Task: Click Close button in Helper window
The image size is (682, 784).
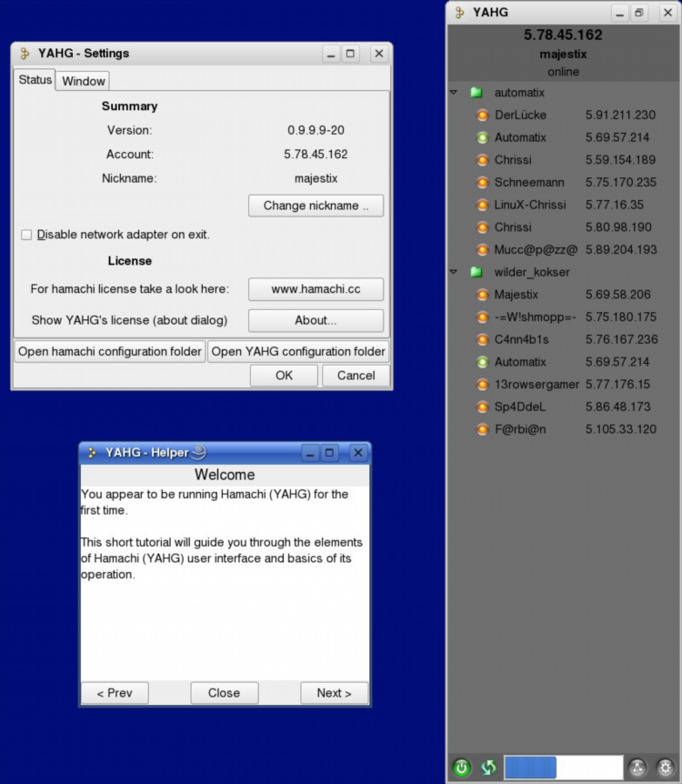Action: 224,693
